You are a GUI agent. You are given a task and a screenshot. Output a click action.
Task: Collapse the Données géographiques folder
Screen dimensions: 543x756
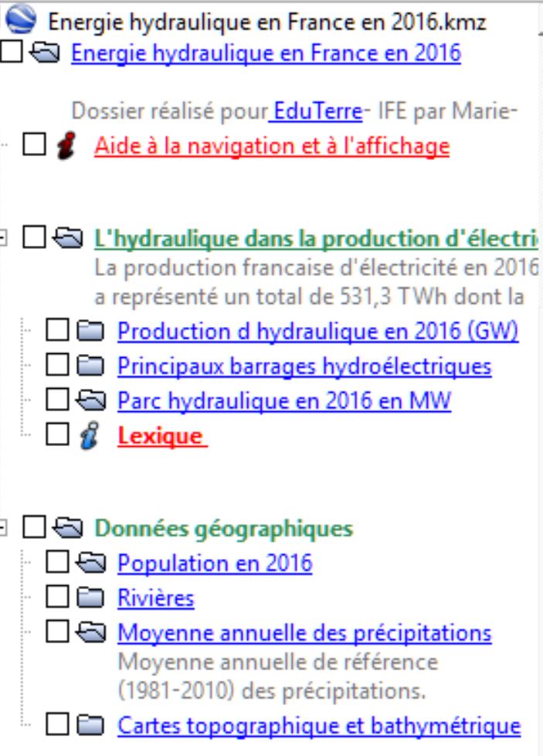(6, 529)
